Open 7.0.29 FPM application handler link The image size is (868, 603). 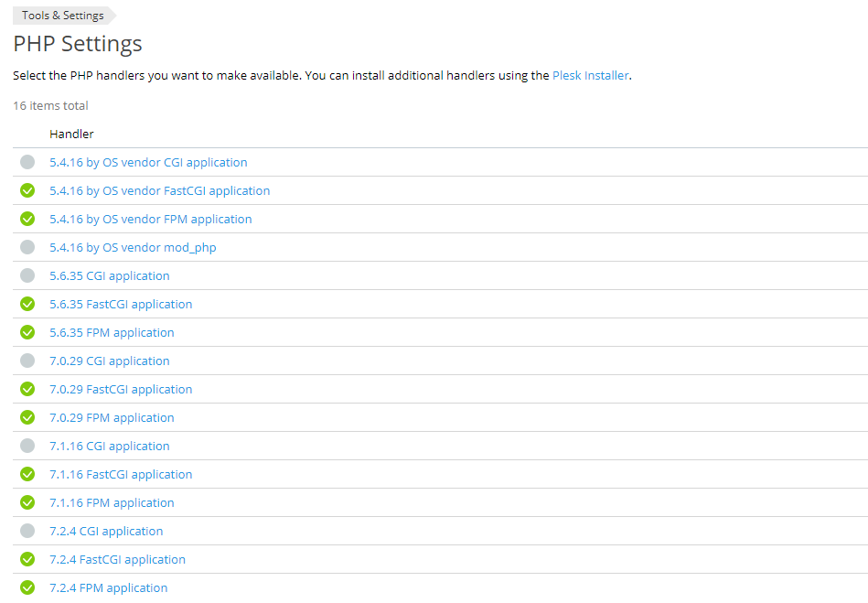[x=112, y=418]
